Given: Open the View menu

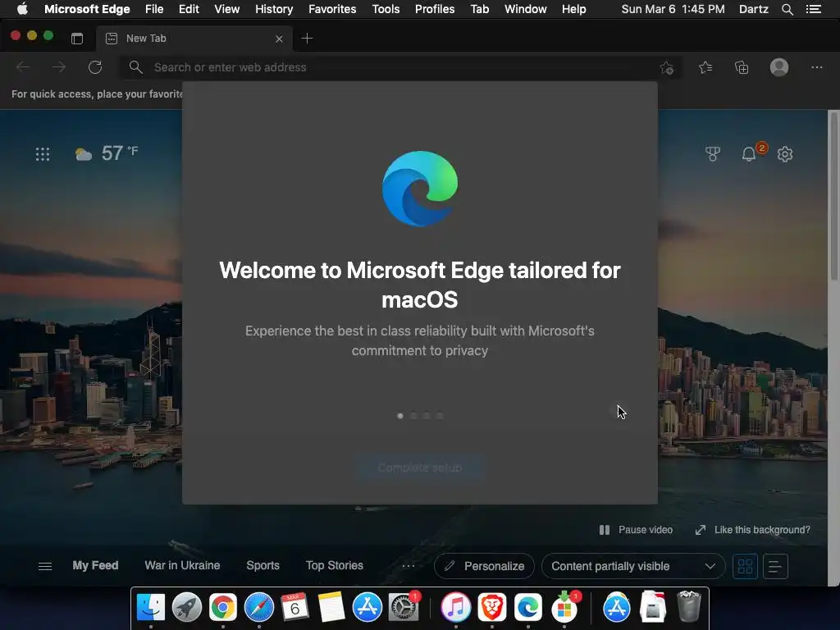Looking at the screenshot, I should pos(227,9).
